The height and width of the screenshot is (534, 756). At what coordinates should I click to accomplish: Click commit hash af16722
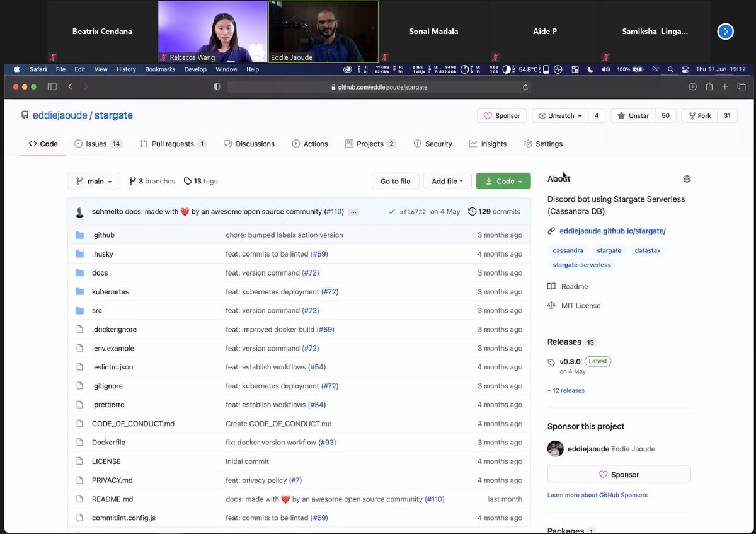coord(413,212)
